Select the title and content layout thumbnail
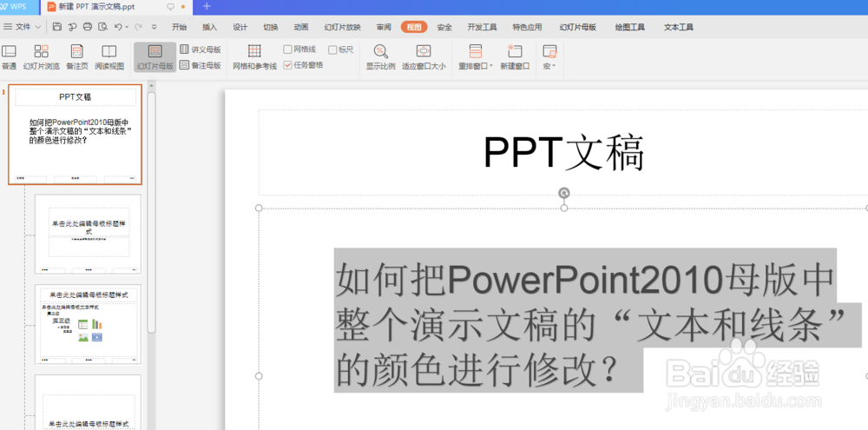 pos(88,324)
